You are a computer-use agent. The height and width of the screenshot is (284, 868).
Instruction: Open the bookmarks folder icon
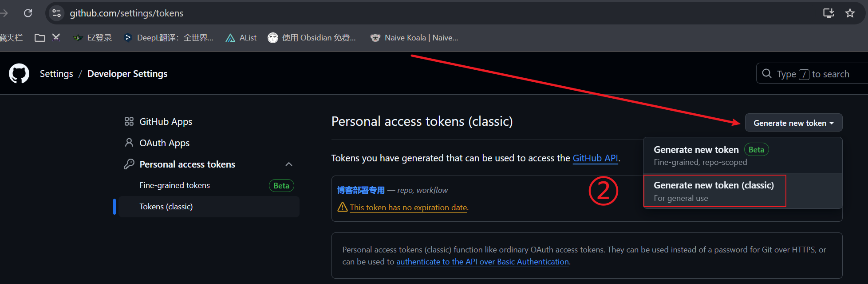pyautogui.click(x=40, y=38)
